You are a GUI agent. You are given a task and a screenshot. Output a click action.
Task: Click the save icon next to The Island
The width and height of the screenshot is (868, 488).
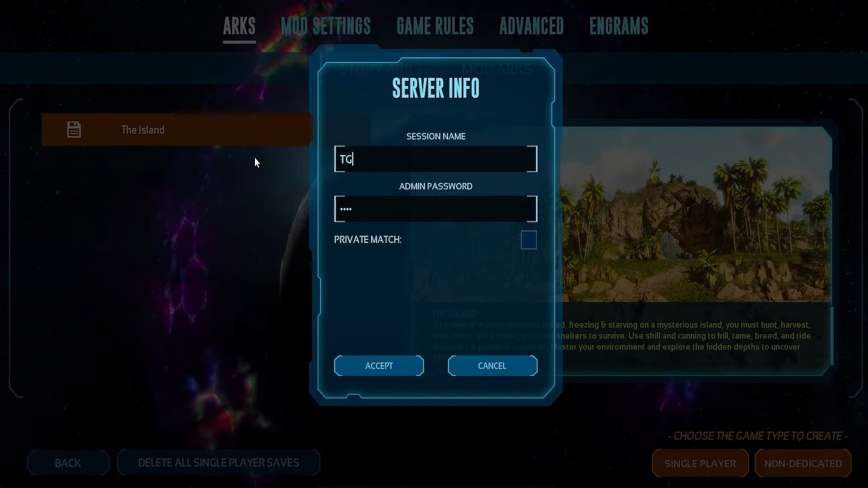[x=73, y=129]
